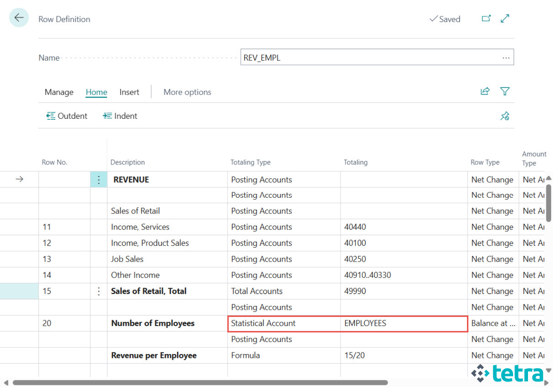Viewport: 553px width, 392px height.
Task: Open the Insert menu
Action: pos(129,92)
